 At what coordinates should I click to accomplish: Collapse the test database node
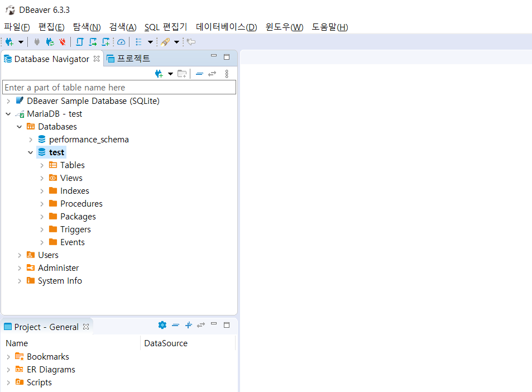(31, 153)
